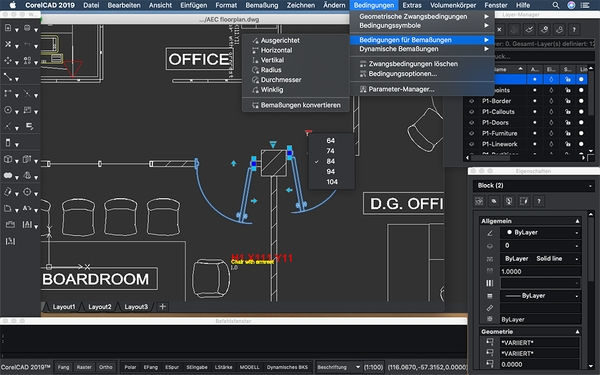600x375 pixels.
Task: Toggle EFang entity snap in status bar
Action: pos(151,367)
